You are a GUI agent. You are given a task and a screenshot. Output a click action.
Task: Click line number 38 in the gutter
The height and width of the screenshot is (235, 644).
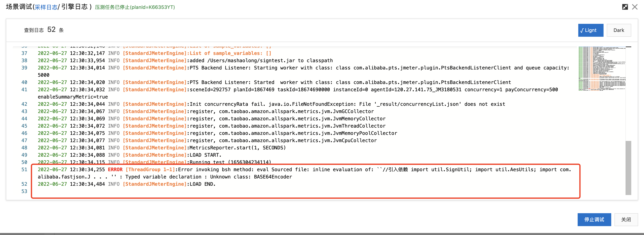tap(24, 60)
